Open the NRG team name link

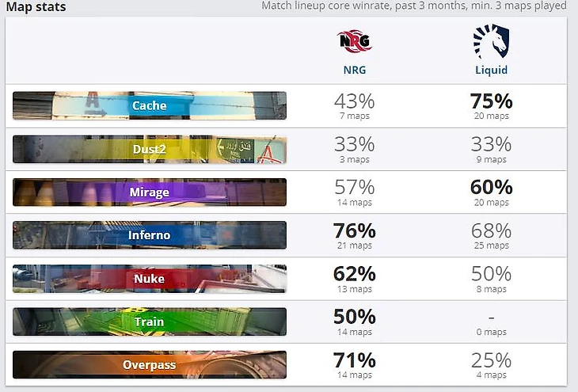pyautogui.click(x=355, y=70)
